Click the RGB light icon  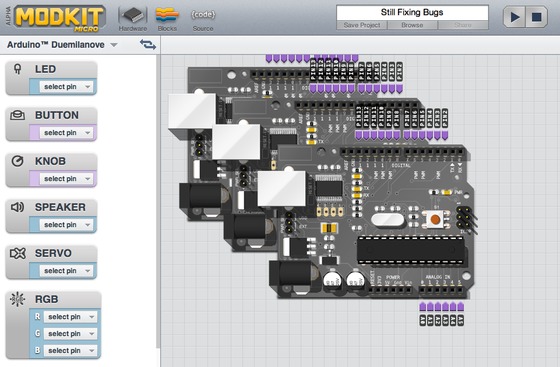tap(18, 299)
